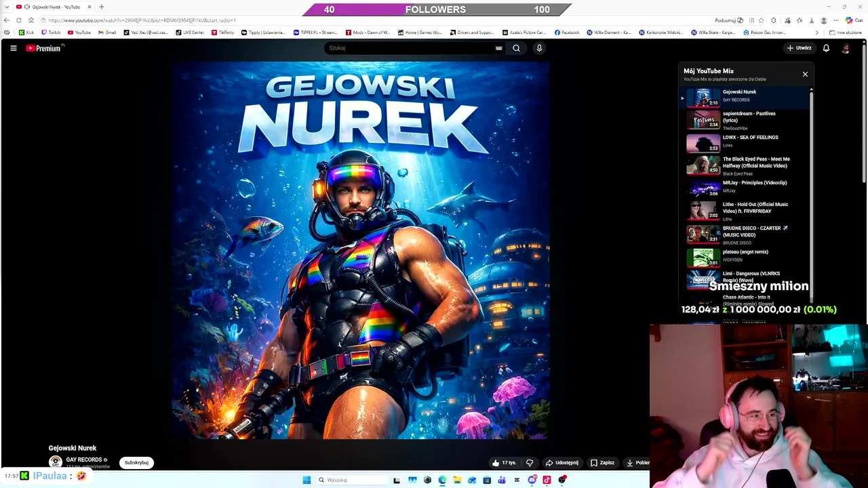Go to YouTube Premium home logo
The image size is (868, 488).
point(45,48)
